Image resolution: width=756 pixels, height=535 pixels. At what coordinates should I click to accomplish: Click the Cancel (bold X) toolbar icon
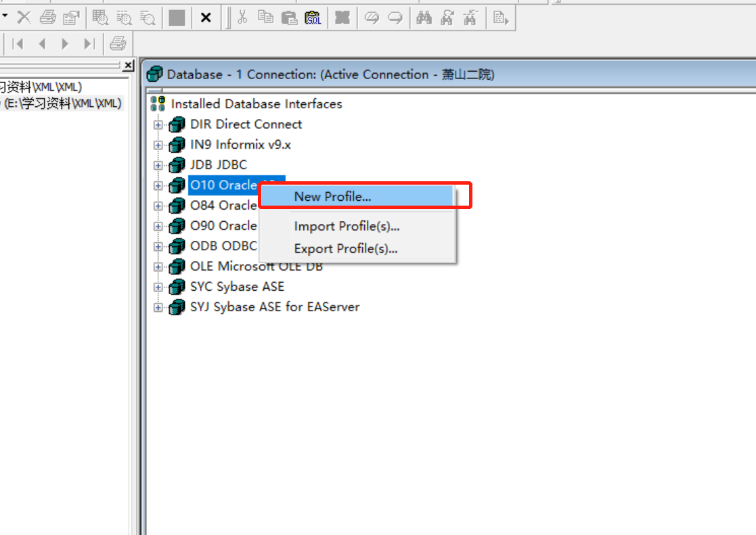[206, 17]
